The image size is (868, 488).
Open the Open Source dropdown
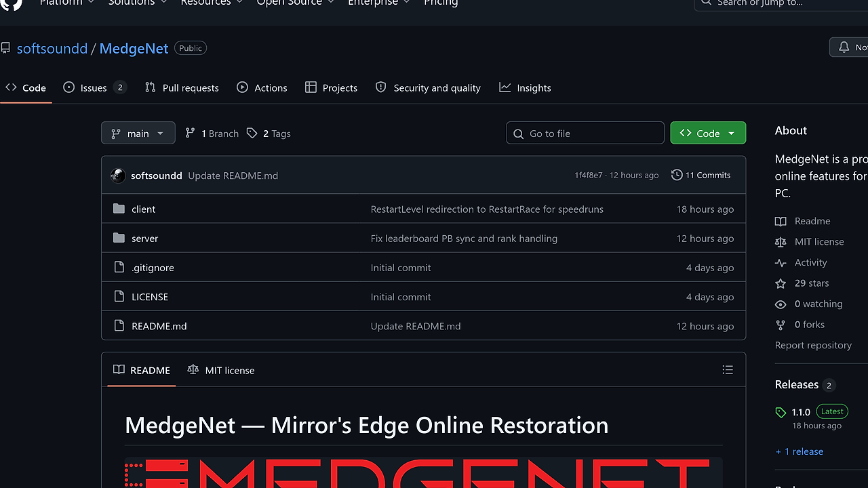(x=295, y=3)
